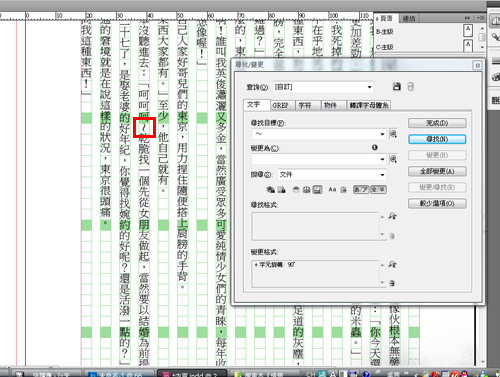Collapse panel with double-arrow icon
The height and width of the screenshot is (377, 500).
click(x=467, y=18)
